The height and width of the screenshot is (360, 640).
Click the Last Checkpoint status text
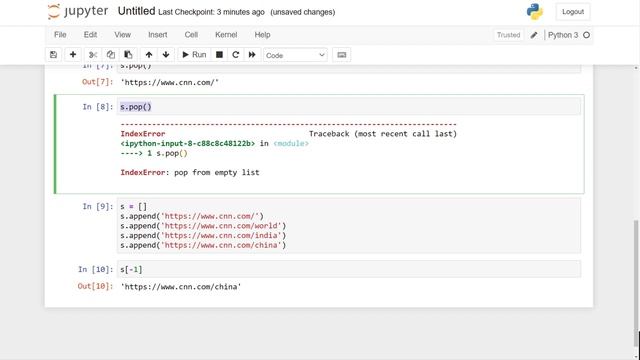[x=211, y=12]
